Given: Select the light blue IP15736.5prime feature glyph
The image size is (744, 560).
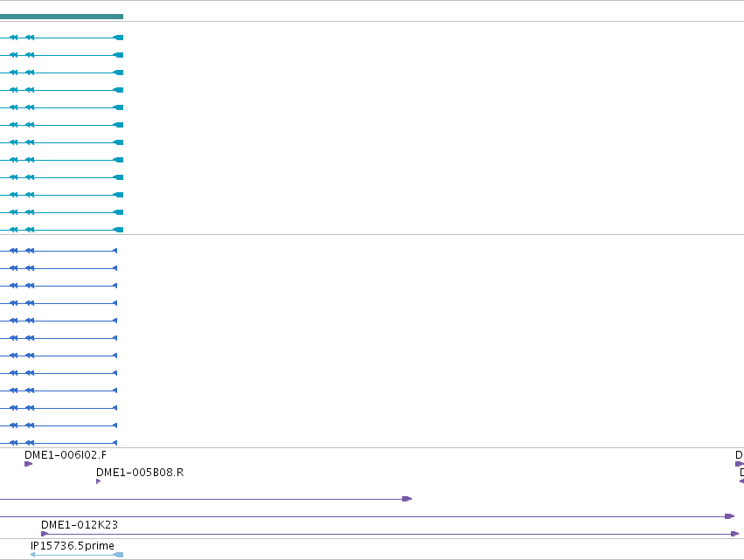Looking at the screenshot, I should click(77, 554).
